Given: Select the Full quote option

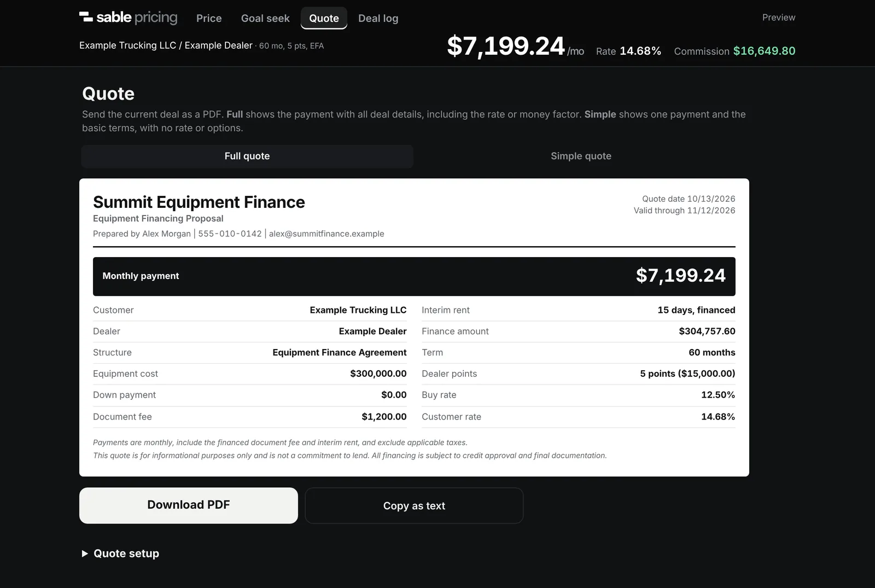Looking at the screenshot, I should click(247, 156).
